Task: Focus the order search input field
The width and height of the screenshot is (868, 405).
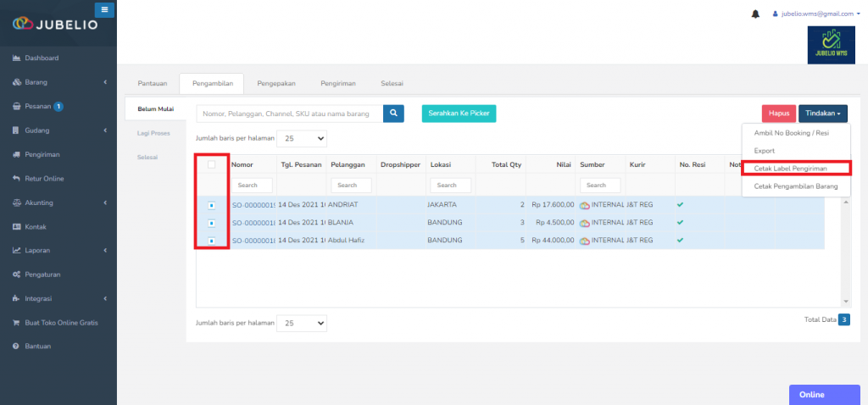Action: pos(290,114)
